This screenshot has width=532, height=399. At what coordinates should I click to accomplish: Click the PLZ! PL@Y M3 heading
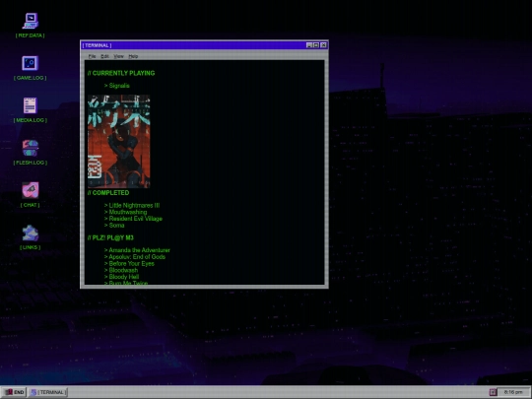pyautogui.click(x=110, y=237)
